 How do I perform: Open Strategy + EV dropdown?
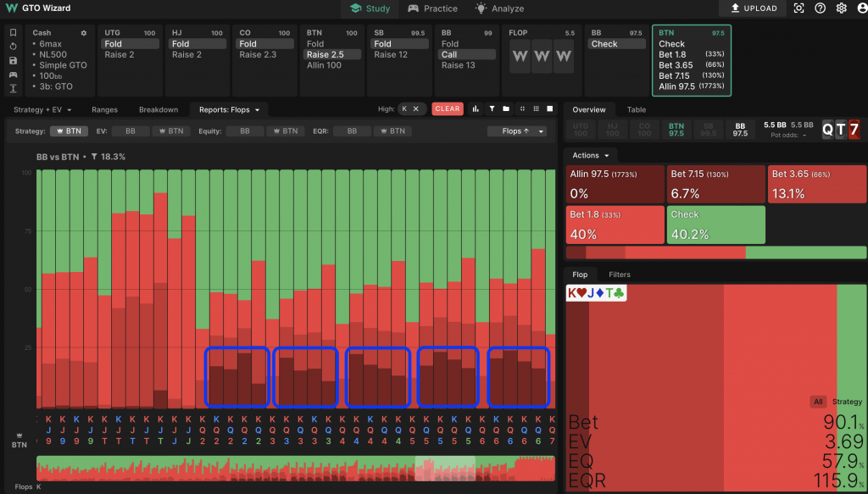42,109
